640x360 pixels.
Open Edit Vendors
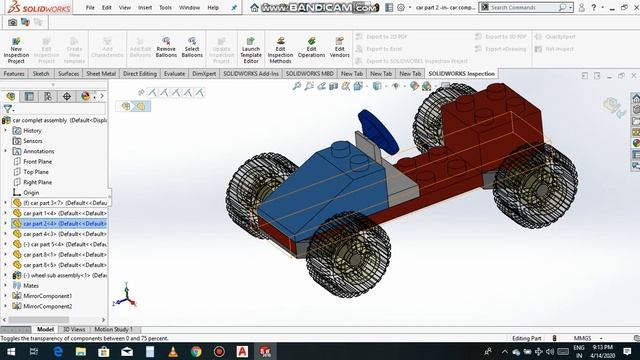[x=340, y=47]
